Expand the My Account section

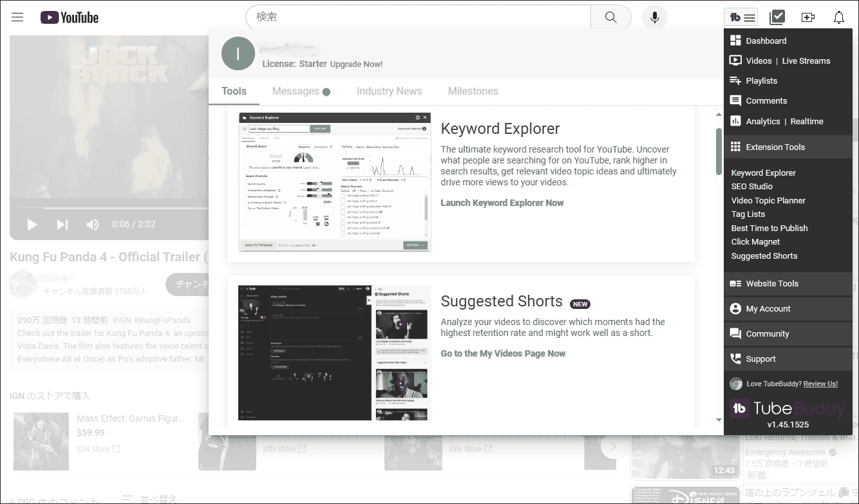(x=788, y=308)
